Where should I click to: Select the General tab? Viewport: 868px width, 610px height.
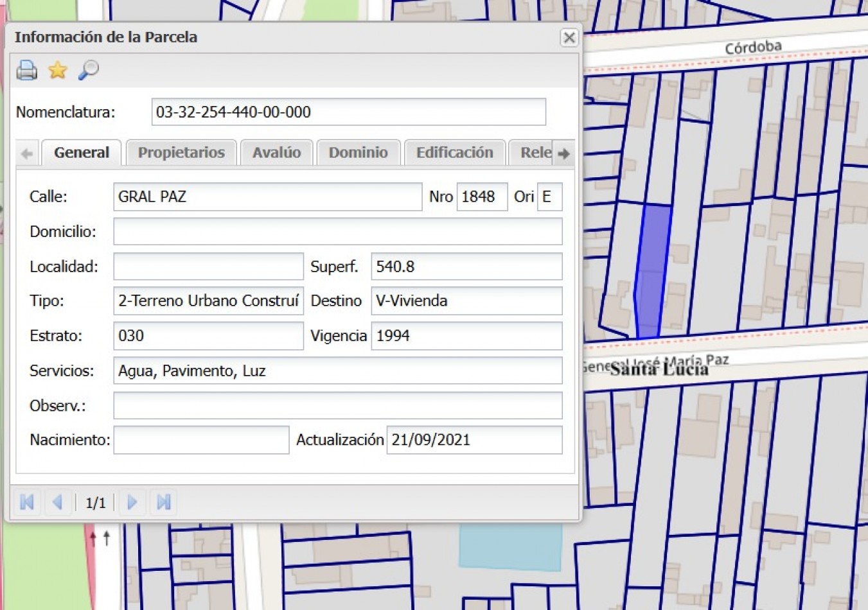[82, 153]
